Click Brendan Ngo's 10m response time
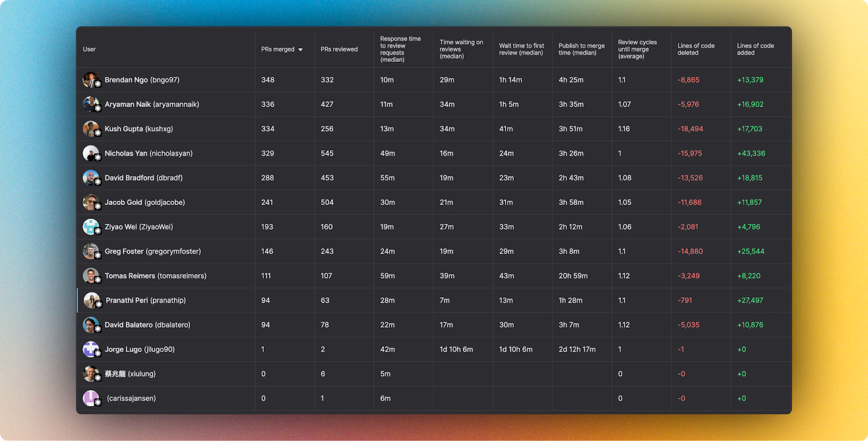 [x=387, y=80]
